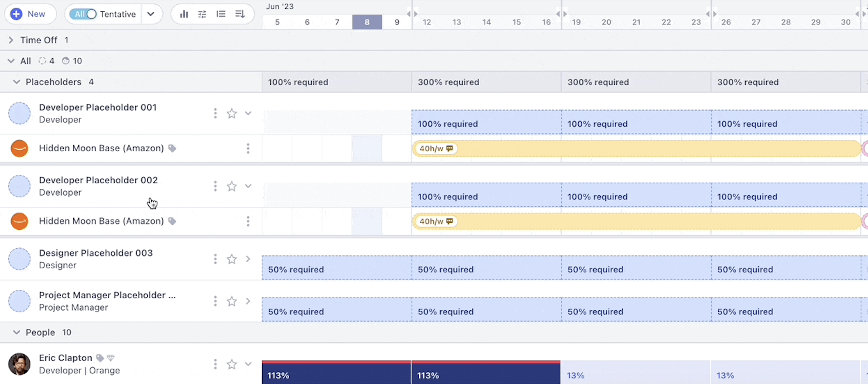Screen dimensions: 868x384
Task: Click tag icon on second Hidden Moon Base
Action: [x=172, y=221]
